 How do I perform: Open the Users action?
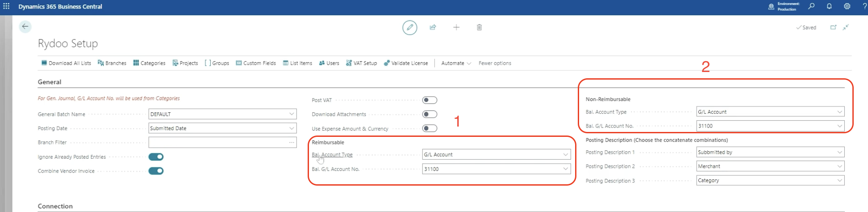pyautogui.click(x=329, y=63)
